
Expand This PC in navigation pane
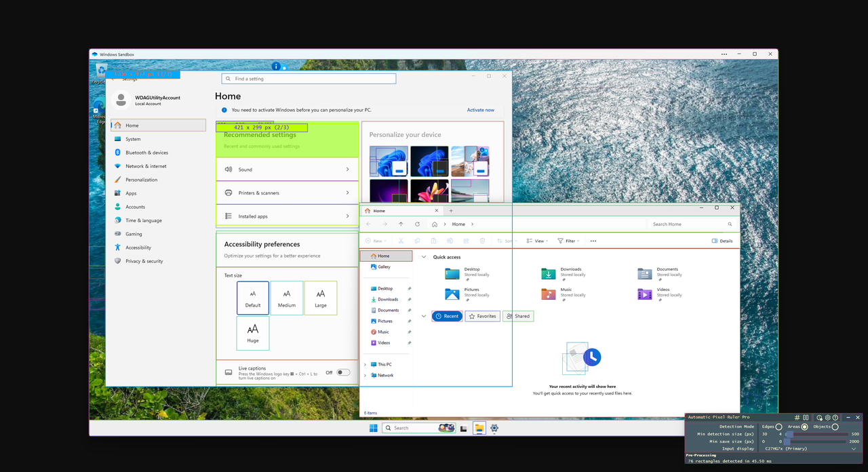click(x=365, y=364)
